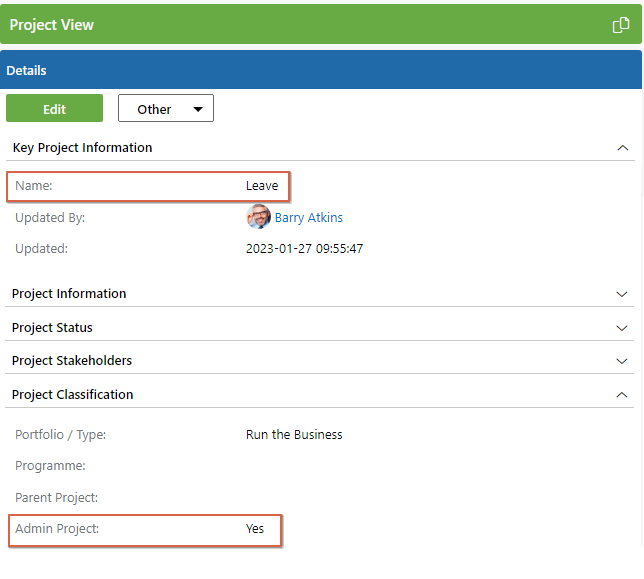This screenshot has width=644, height=579.
Task: Click the green Edit button
Action: [x=55, y=108]
